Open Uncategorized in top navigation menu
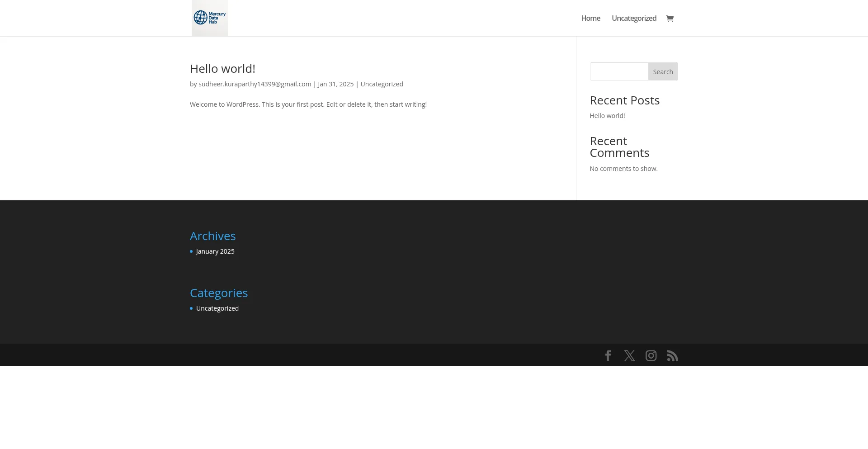The width and height of the screenshot is (868, 449). pyautogui.click(x=634, y=19)
